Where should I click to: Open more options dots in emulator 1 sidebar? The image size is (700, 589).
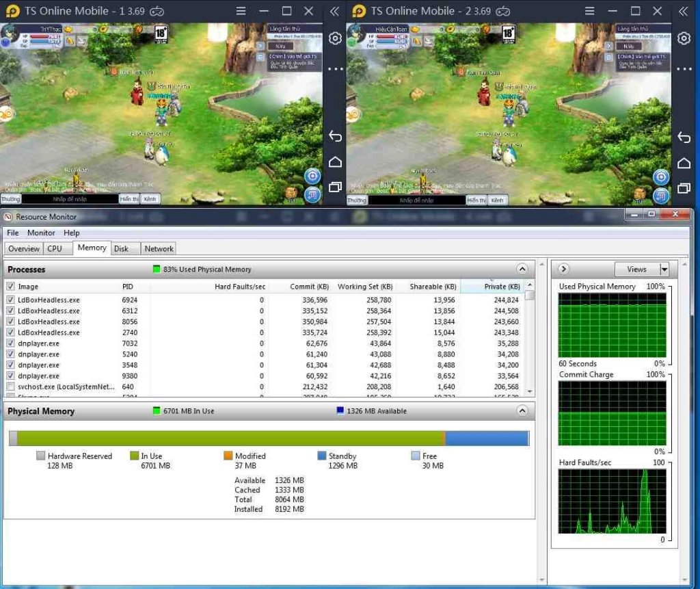coord(335,69)
